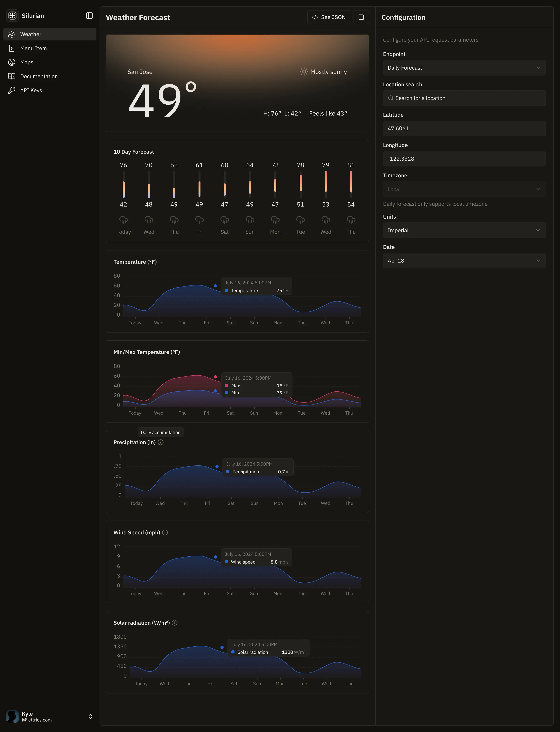Click the Solar radiation info icon
The height and width of the screenshot is (732, 560).
[x=175, y=623]
